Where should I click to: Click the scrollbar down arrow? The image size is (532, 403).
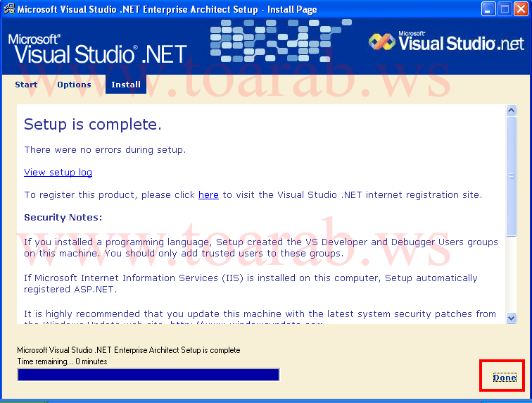tap(512, 318)
